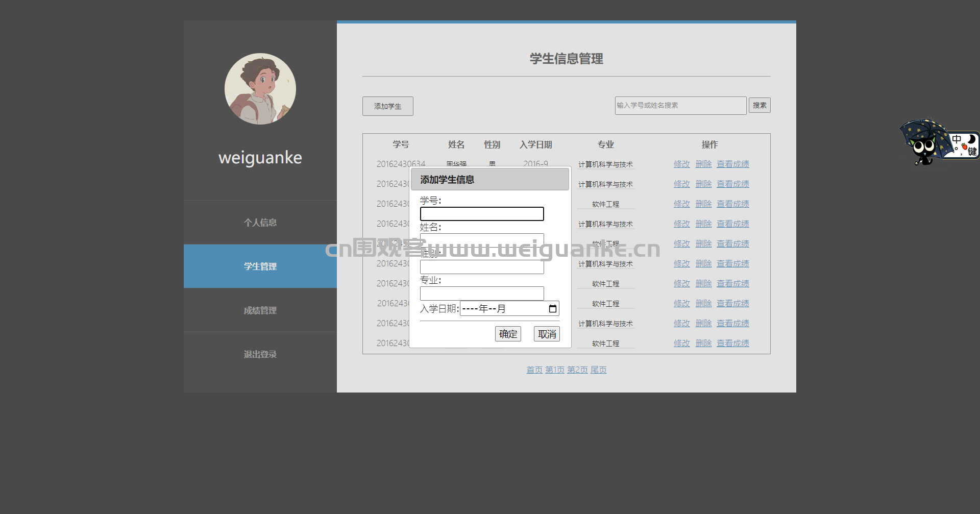980x514 pixels.
Task: Click 首页 pagination link
Action: tap(534, 370)
